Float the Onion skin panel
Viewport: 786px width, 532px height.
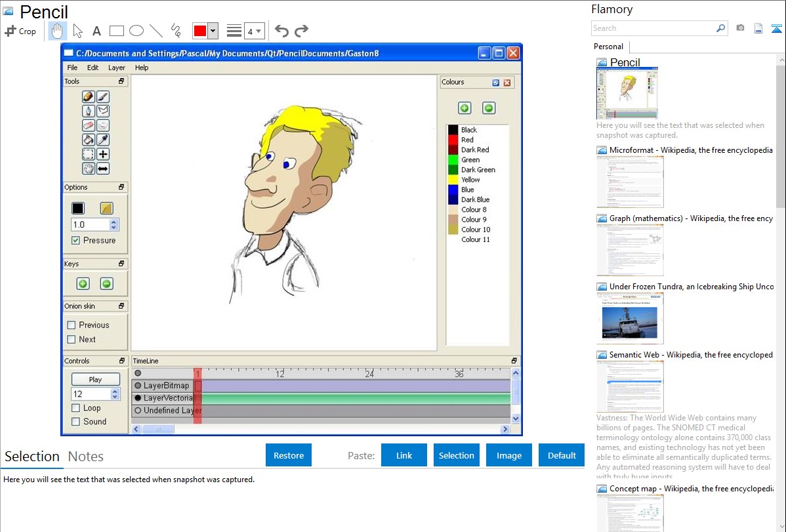point(121,306)
